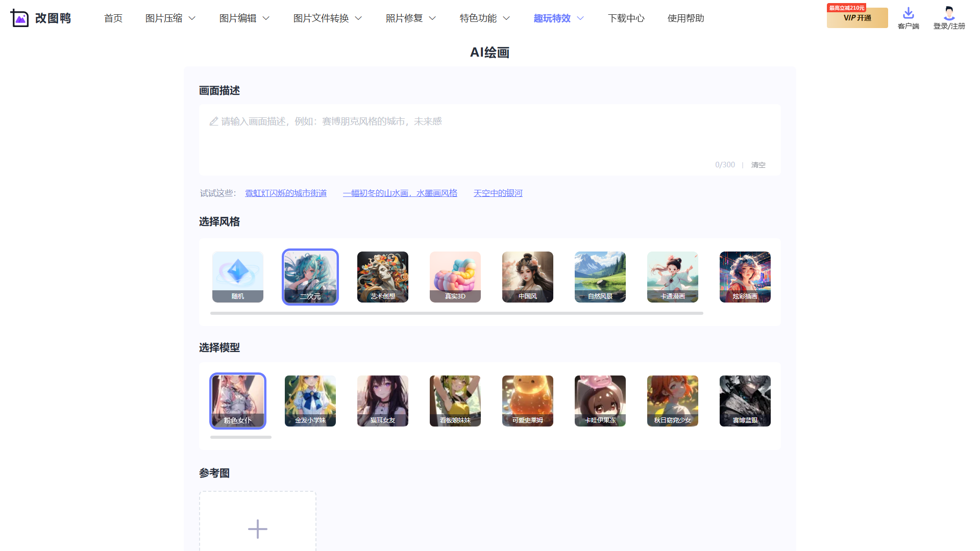Select the 随机 style thumbnail
This screenshot has height=551, width=980.
(238, 277)
